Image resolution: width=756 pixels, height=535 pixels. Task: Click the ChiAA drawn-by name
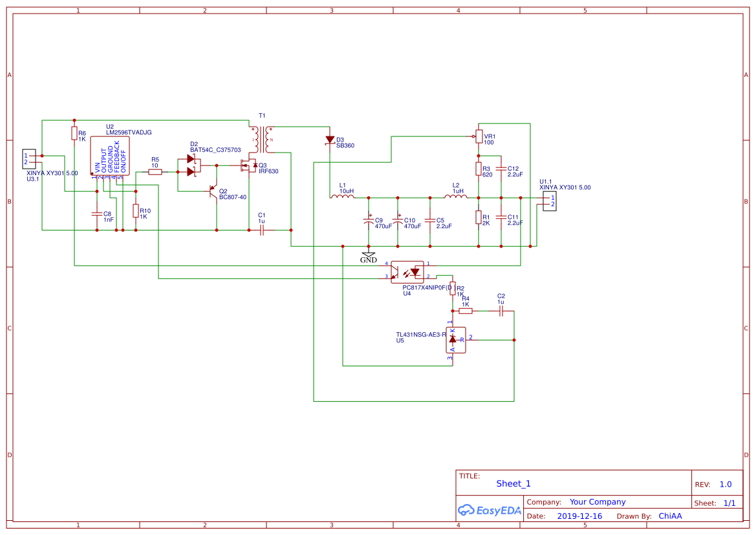coord(669,516)
